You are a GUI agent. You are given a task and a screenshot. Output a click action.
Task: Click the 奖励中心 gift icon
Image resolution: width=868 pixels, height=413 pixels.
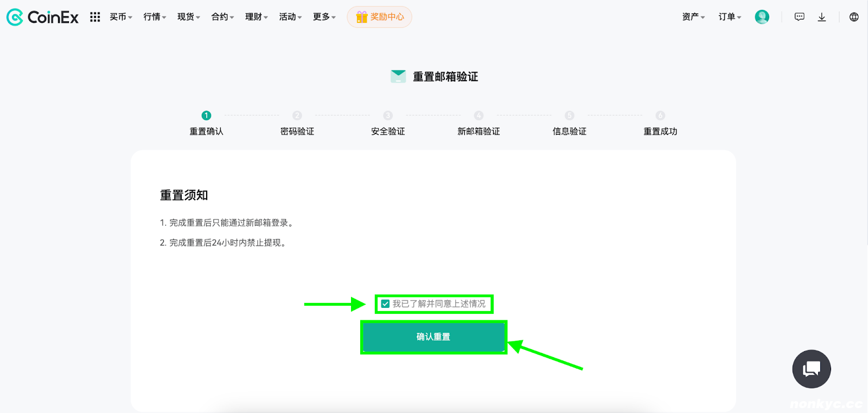pyautogui.click(x=362, y=17)
